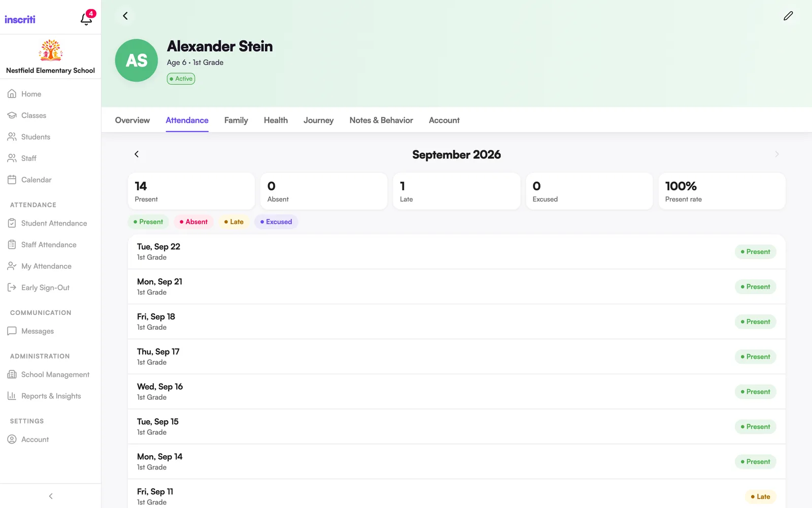Toggle the Absent filter chip

pos(193,221)
